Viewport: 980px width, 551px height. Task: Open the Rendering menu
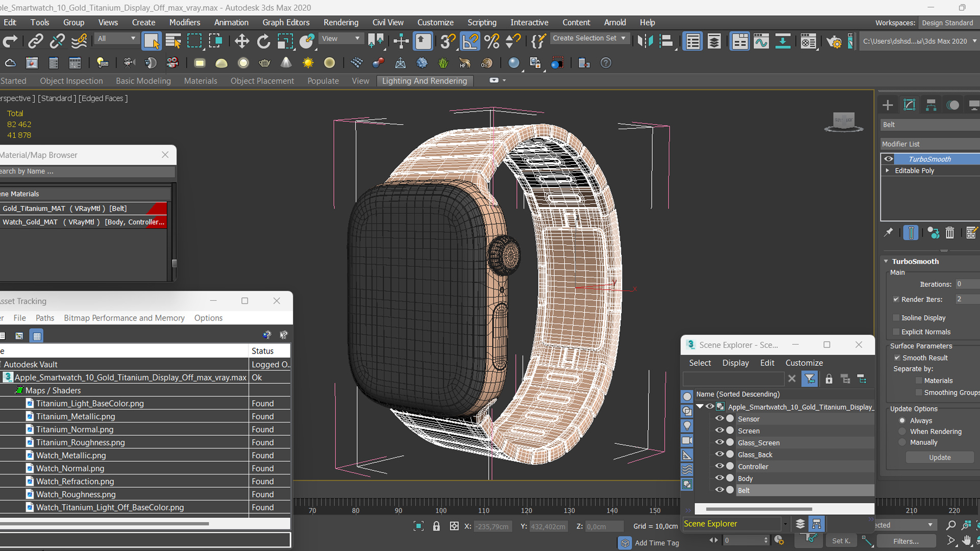click(340, 22)
